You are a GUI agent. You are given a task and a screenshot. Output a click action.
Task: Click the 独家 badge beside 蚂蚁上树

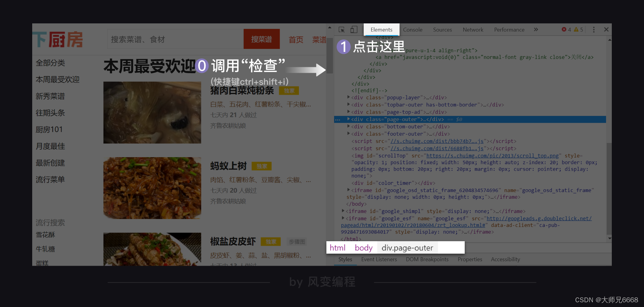point(262,166)
